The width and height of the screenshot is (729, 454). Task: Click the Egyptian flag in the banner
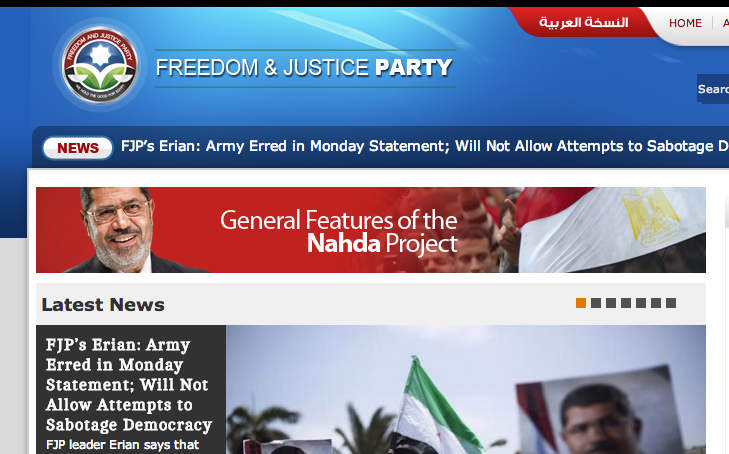[x=610, y=230]
